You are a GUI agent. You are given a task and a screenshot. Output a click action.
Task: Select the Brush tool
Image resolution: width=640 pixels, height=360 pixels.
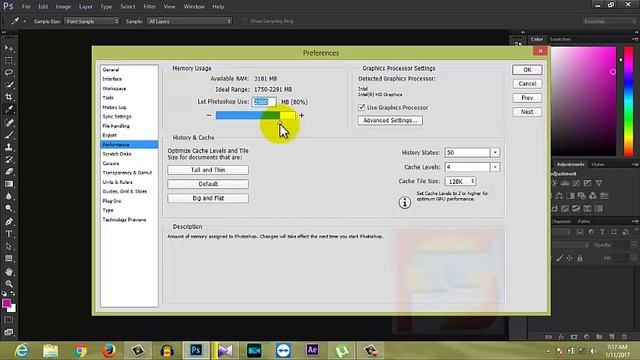[9, 135]
